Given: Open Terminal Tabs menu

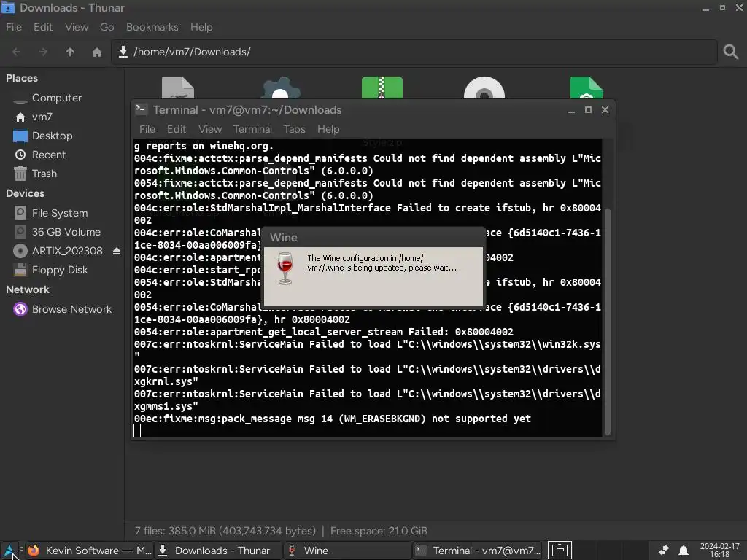Looking at the screenshot, I should coord(295,129).
